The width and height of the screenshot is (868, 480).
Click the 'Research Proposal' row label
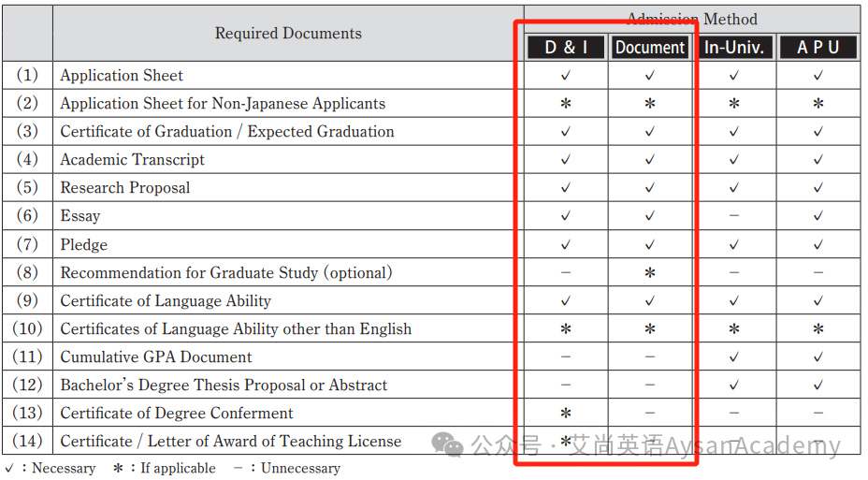coord(125,188)
